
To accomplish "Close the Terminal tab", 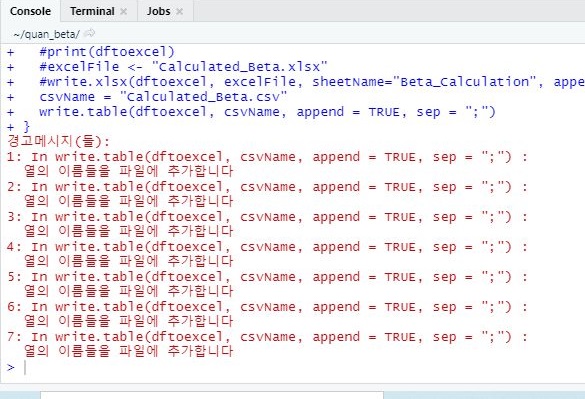I will [123, 12].
